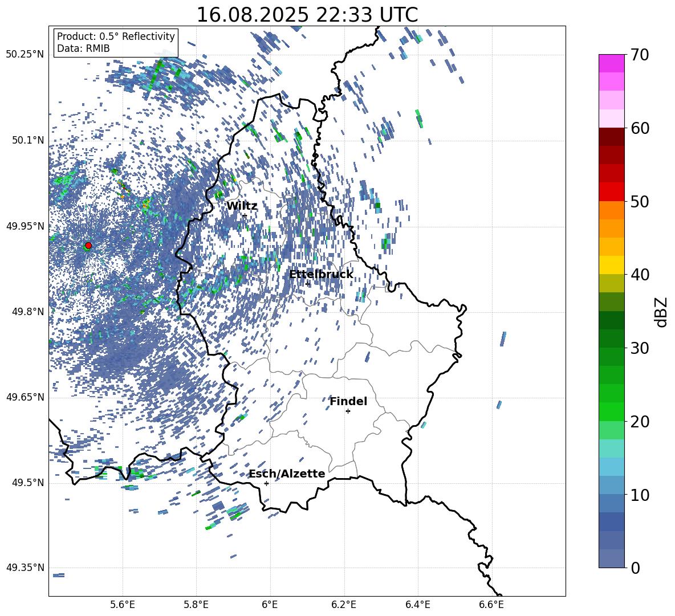Click the 50.25°N latitude label

(25, 55)
